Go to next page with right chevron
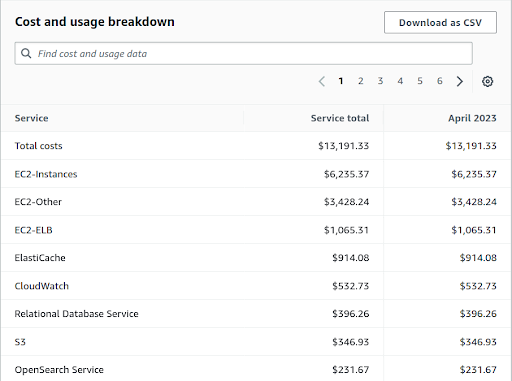The height and width of the screenshot is (381, 512). (460, 81)
